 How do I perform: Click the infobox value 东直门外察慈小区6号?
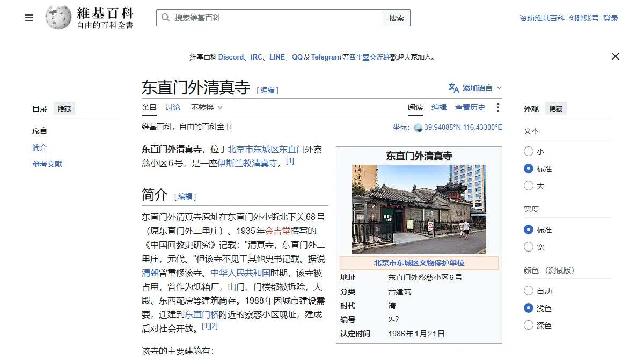pyautogui.click(x=425, y=278)
